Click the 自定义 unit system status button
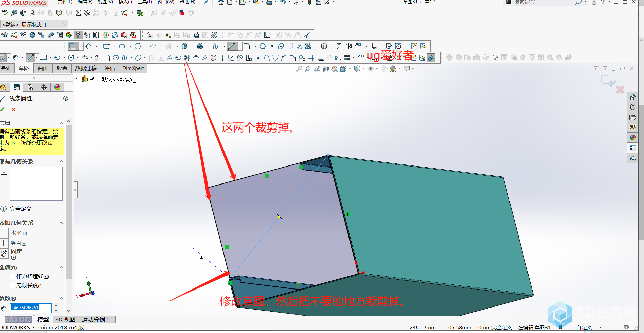 [584, 327]
